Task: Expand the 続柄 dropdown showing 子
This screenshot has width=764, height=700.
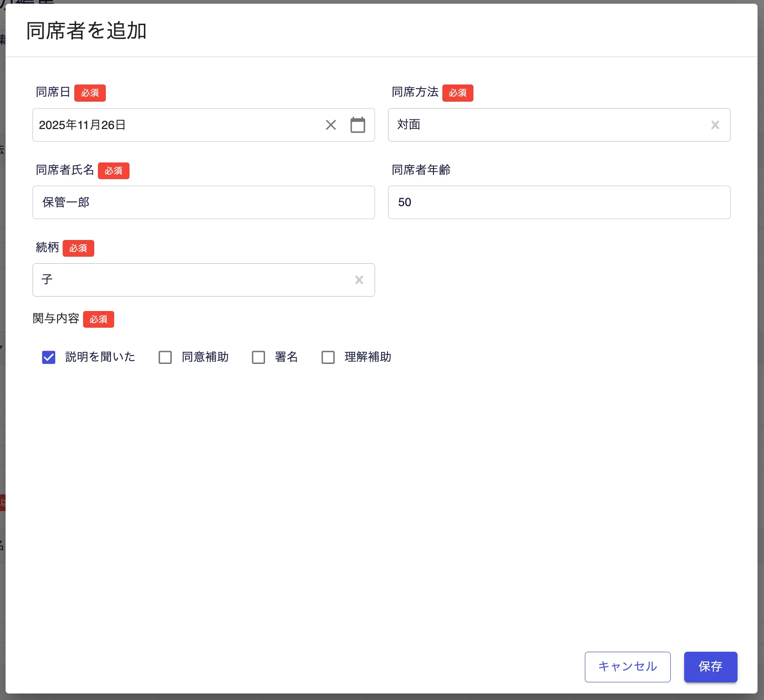Action: (195, 280)
